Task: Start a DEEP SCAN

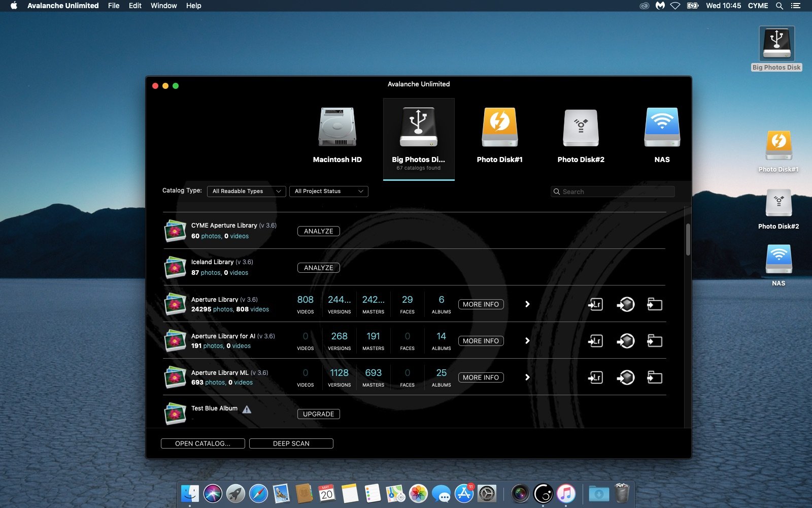Action: (291, 443)
